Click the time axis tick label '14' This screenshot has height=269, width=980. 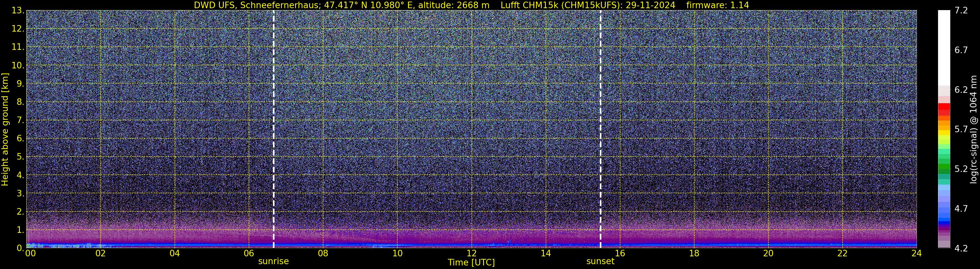(545, 253)
